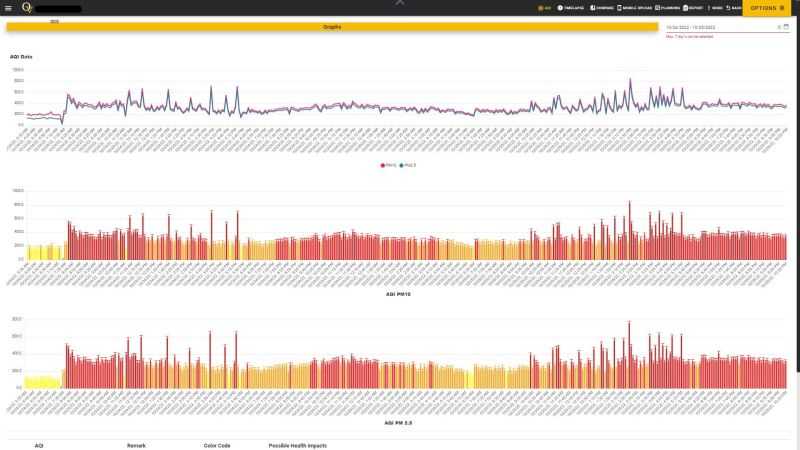Click the yellow Graphs header bar
Image resolution: width=800 pixels, height=450 pixels.
click(332, 27)
